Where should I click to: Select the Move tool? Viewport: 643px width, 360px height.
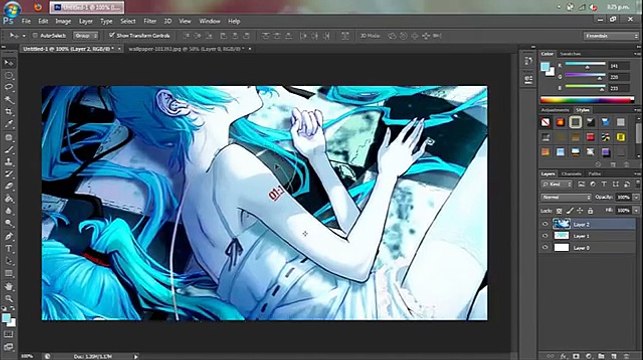click(9, 63)
